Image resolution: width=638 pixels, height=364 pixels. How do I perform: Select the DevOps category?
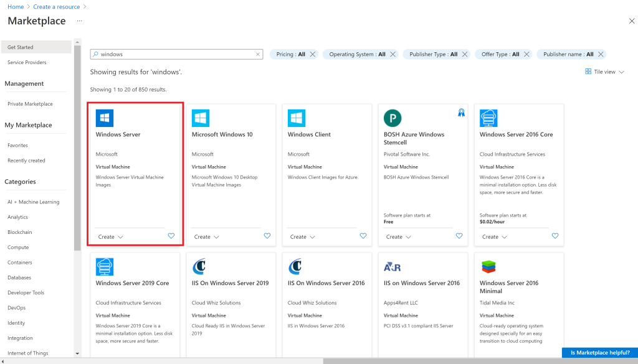(x=16, y=307)
